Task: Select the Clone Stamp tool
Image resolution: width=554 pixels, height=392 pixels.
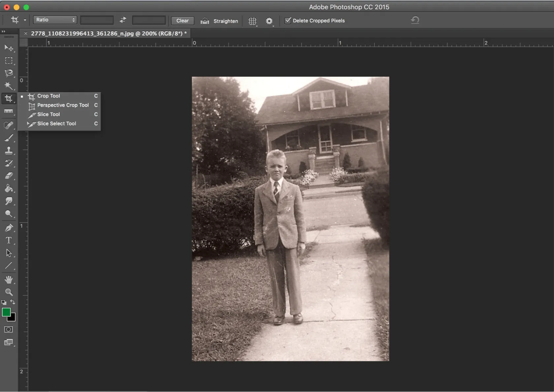Action: pos(9,151)
